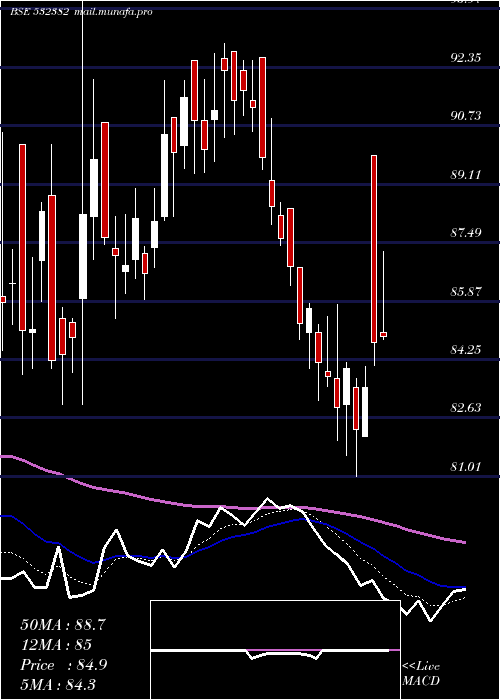Click the 12MA : 85 readout
This screenshot has height=700, width=500.
pos(56,645)
